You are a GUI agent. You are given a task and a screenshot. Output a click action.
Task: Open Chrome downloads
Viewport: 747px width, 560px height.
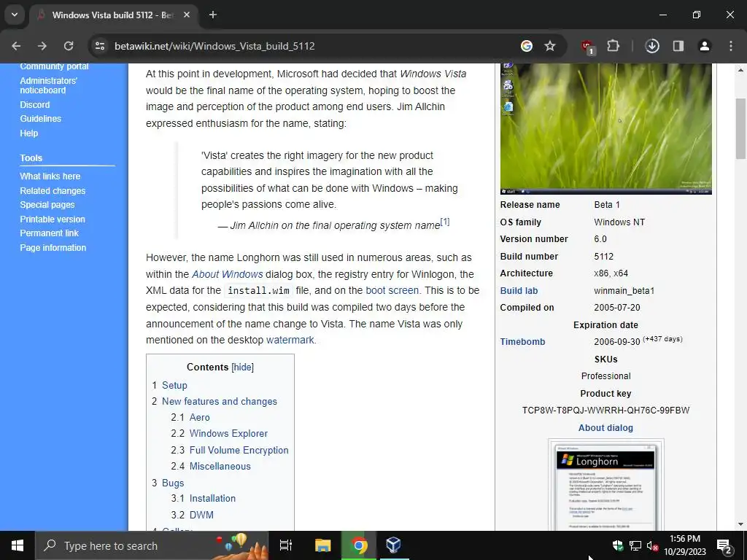(652, 46)
